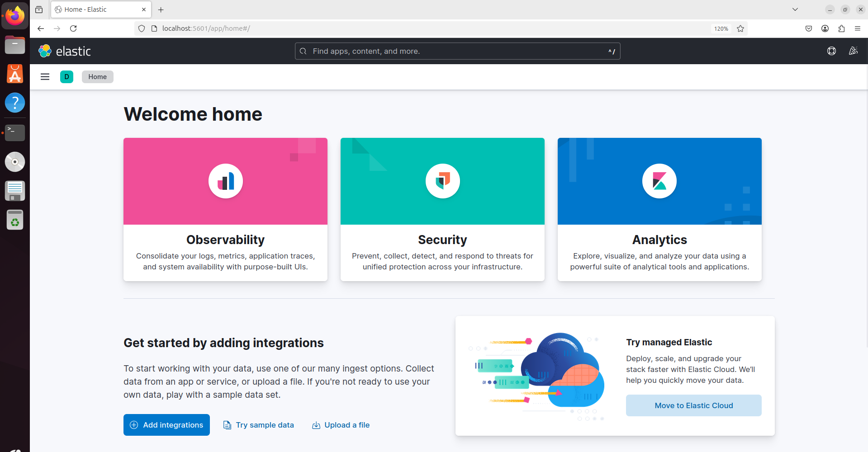Click Move to Elastic Cloud button

(x=694, y=405)
